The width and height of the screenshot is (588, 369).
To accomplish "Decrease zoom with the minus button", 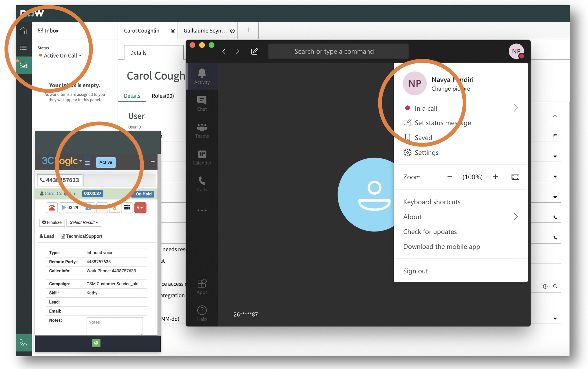I will click(450, 177).
